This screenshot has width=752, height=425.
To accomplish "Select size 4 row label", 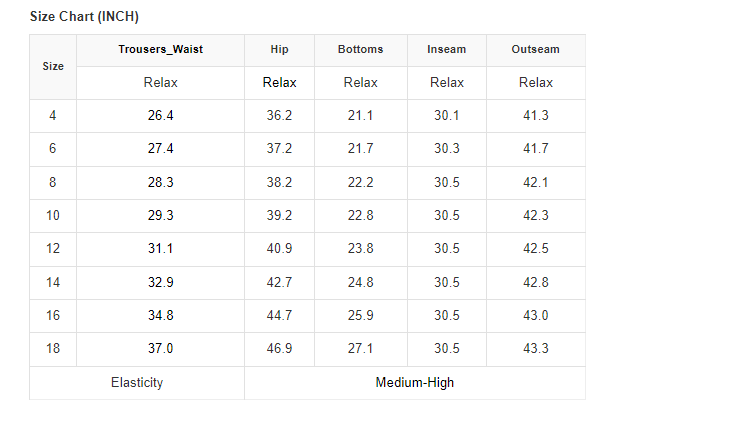I will click(53, 115).
